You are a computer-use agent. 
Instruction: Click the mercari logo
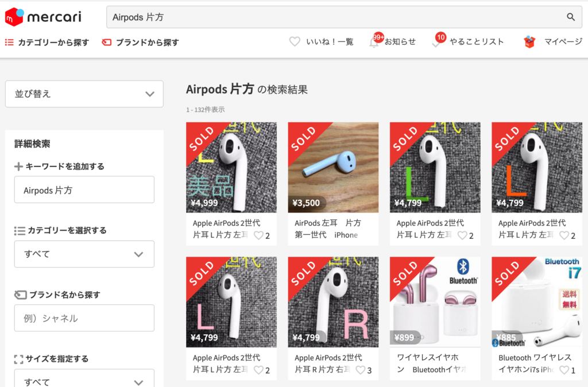click(x=43, y=17)
